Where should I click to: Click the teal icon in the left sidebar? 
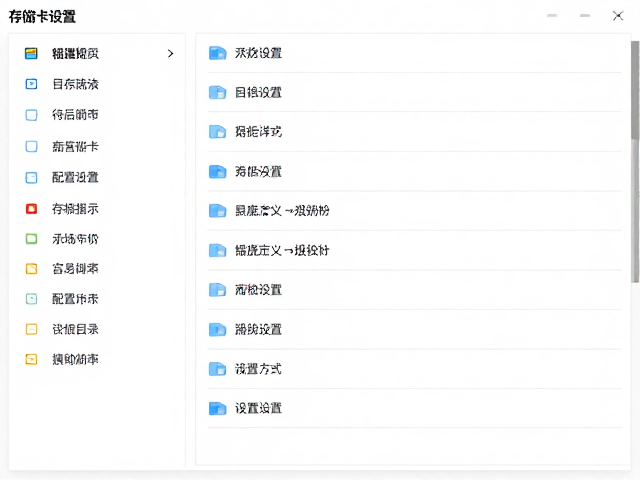[x=31, y=299]
